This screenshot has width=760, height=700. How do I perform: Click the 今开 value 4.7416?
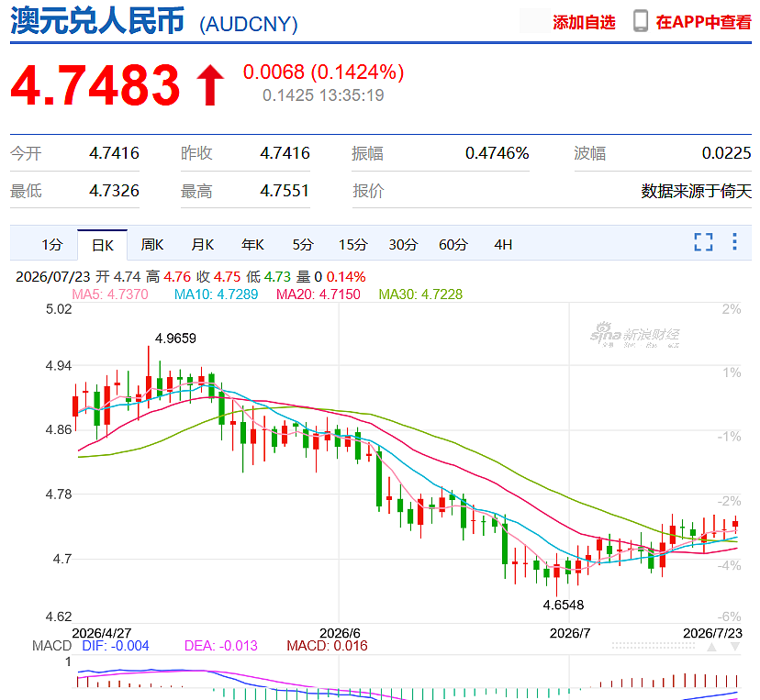point(114,153)
